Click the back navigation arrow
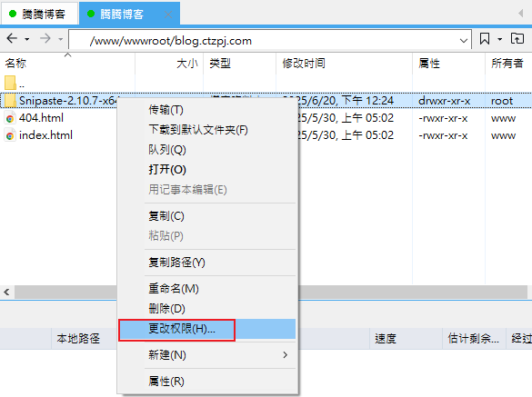 pos(12,38)
